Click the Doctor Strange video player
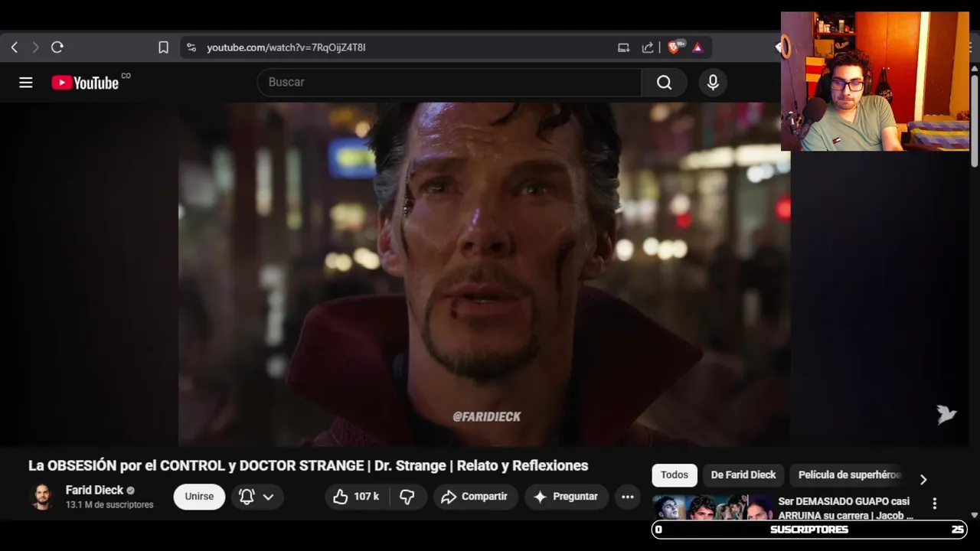The image size is (980, 551). click(x=485, y=274)
